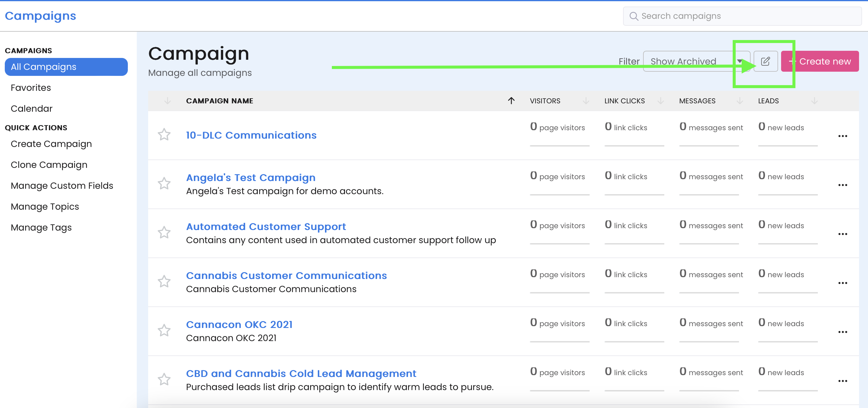This screenshot has width=868, height=408.
Task: Open the Angela's Test Campaign link
Action: click(251, 177)
